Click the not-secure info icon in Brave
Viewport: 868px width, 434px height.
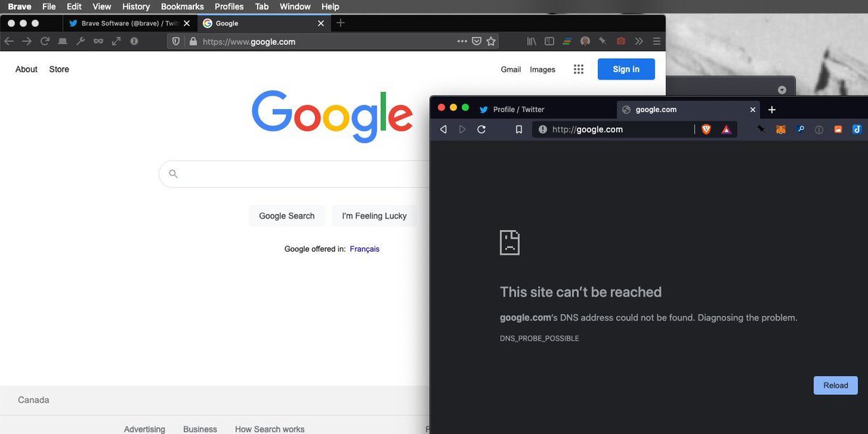542,129
